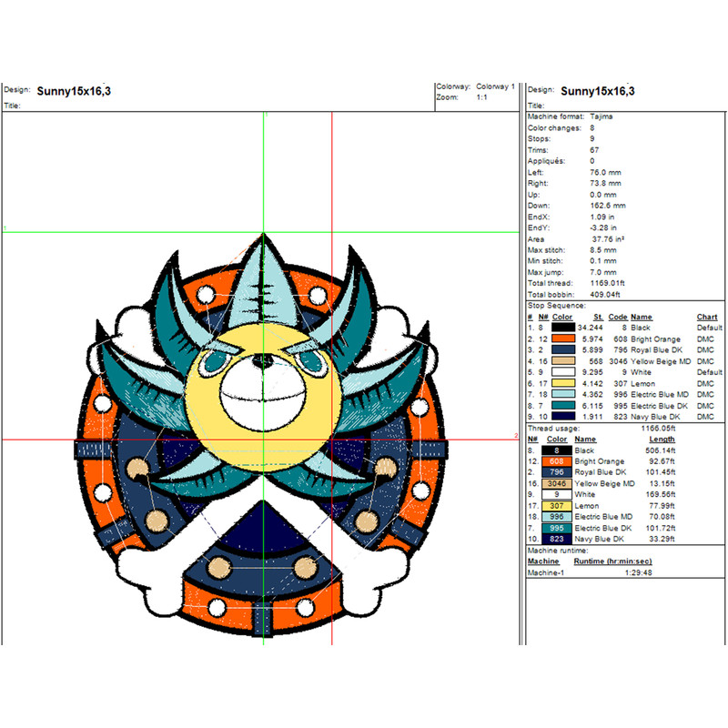Click the Code column header in Stop Sequence
728x728 pixels.
(x=617, y=317)
